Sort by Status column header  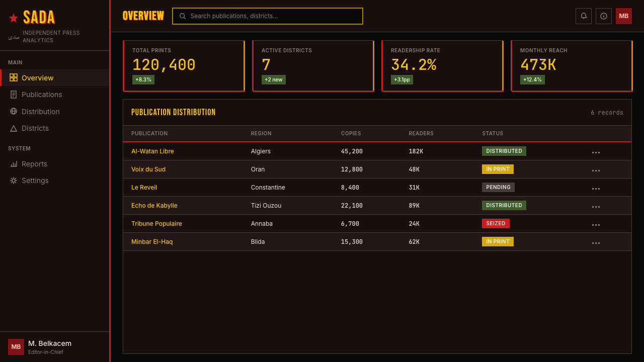(x=493, y=134)
